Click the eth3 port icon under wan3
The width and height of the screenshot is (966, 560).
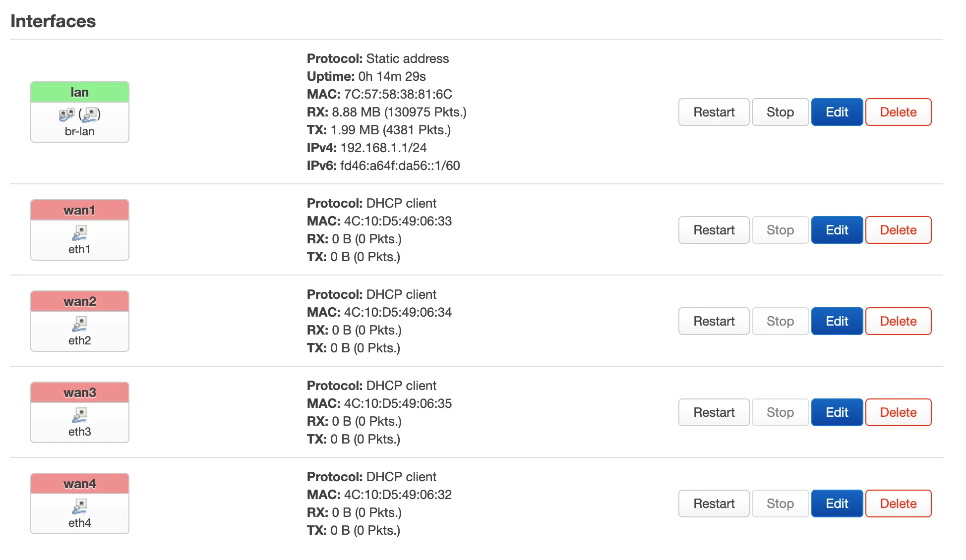79,415
